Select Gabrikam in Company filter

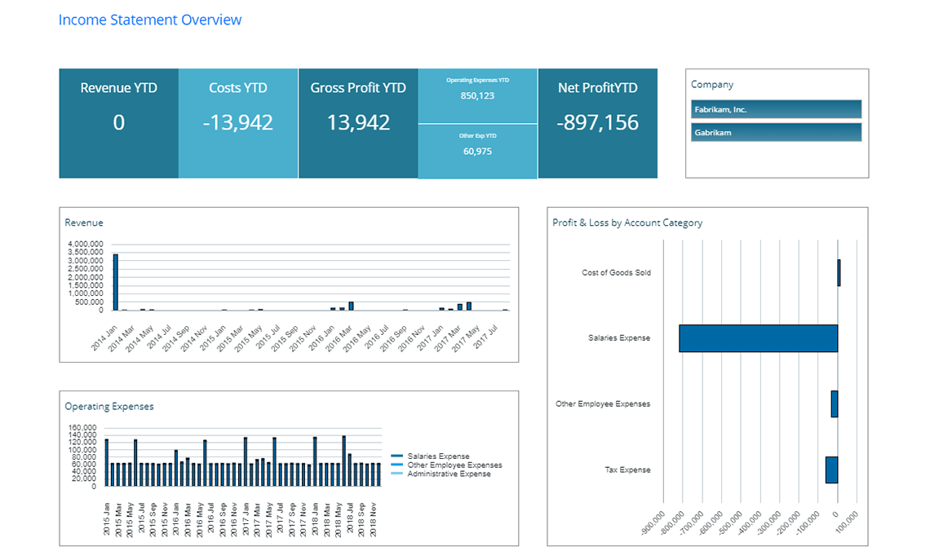tap(776, 132)
